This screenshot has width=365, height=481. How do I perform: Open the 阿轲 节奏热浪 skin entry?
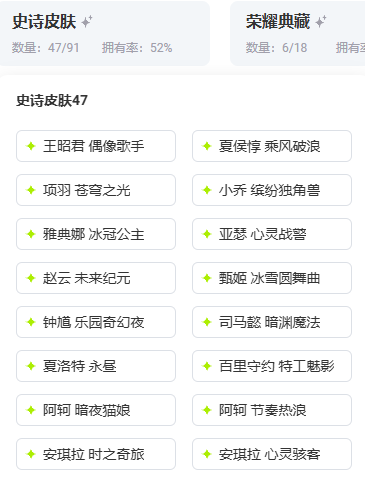(x=272, y=410)
